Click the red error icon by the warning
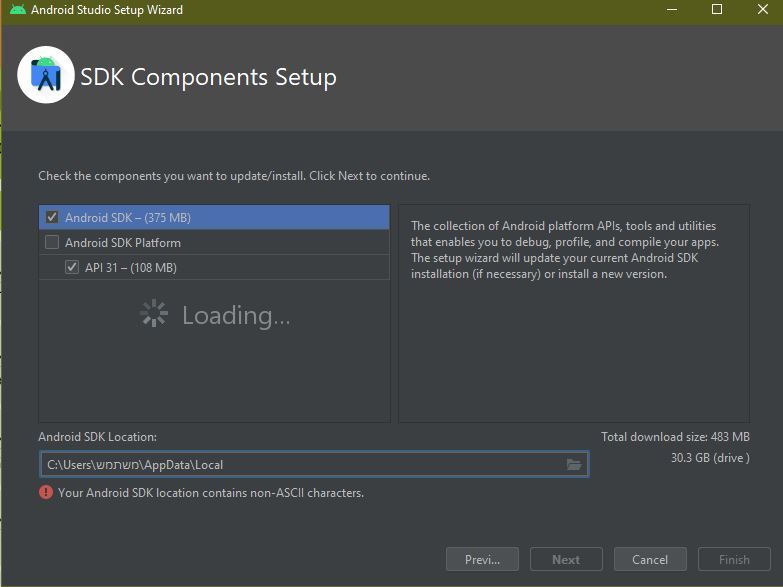This screenshot has width=783, height=587. [x=46, y=493]
